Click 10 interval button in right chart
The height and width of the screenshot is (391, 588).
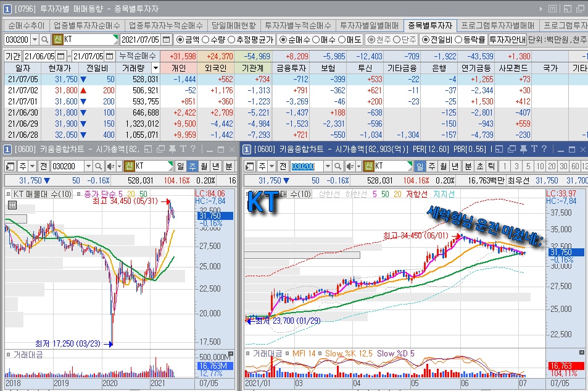pos(540,166)
